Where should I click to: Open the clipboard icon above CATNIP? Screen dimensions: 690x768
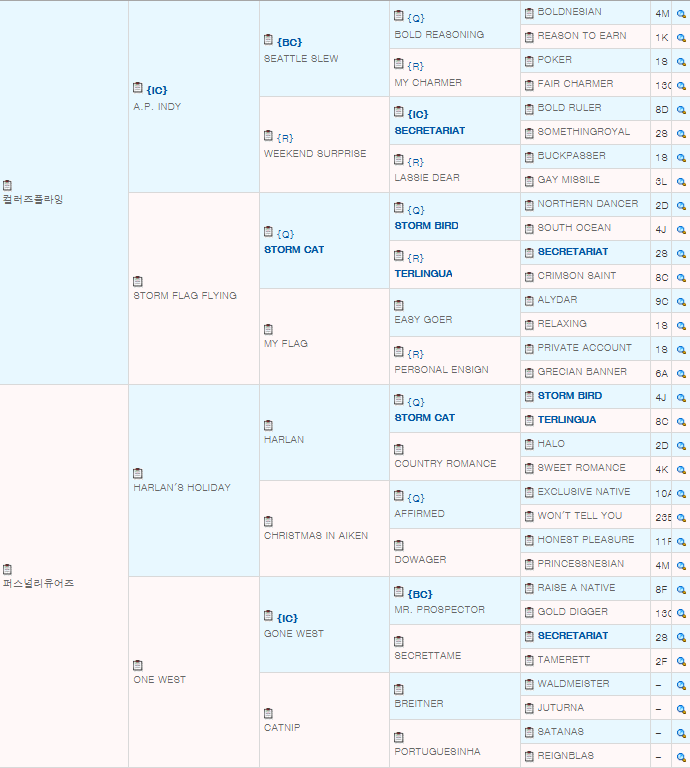point(268,713)
